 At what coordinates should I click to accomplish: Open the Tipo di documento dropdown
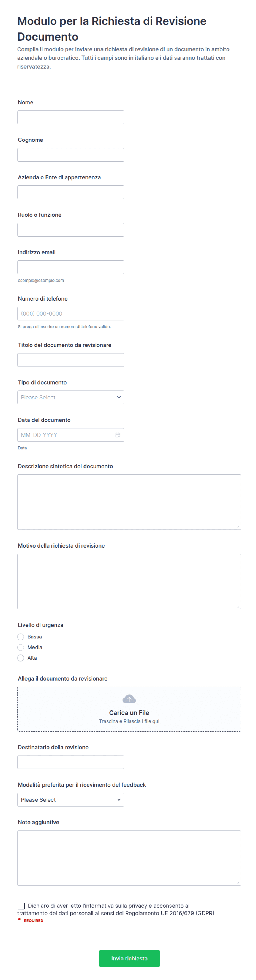pos(71,398)
